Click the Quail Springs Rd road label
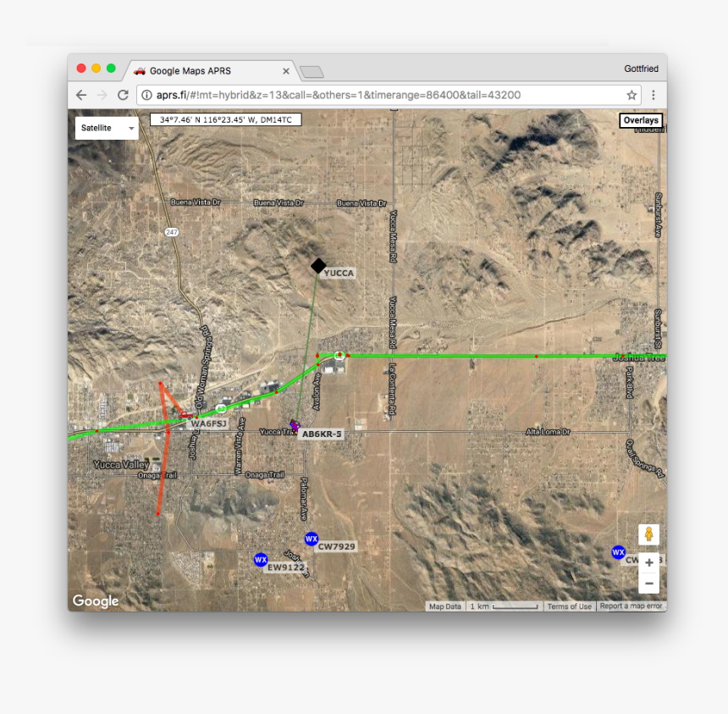The width and height of the screenshot is (728, 714). [646, 458]
